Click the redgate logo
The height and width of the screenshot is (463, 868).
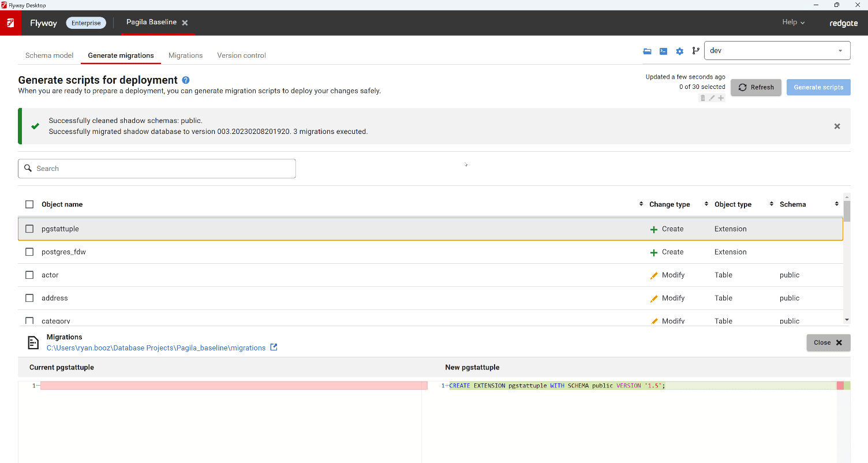click(843, 23)
